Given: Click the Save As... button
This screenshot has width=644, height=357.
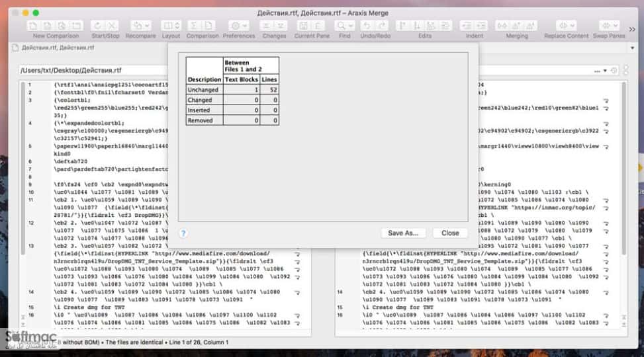Looking at the screenshot, I should tap(403, 233).
